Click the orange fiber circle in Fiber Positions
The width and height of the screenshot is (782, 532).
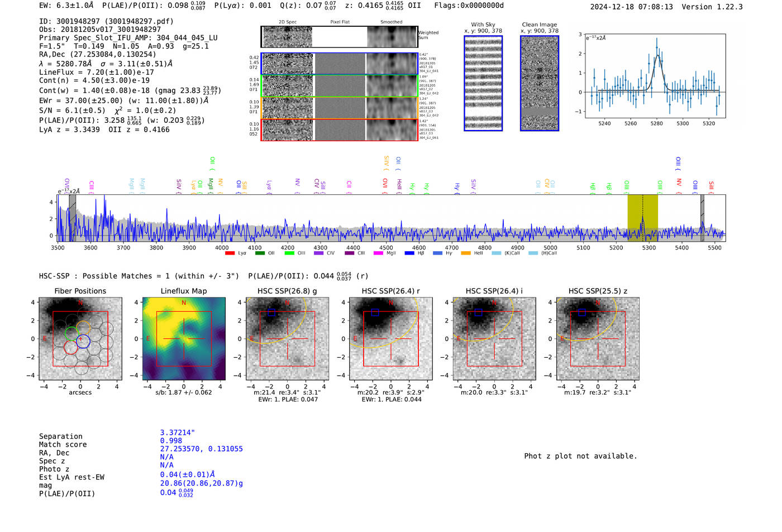click(x=83, y=328)
